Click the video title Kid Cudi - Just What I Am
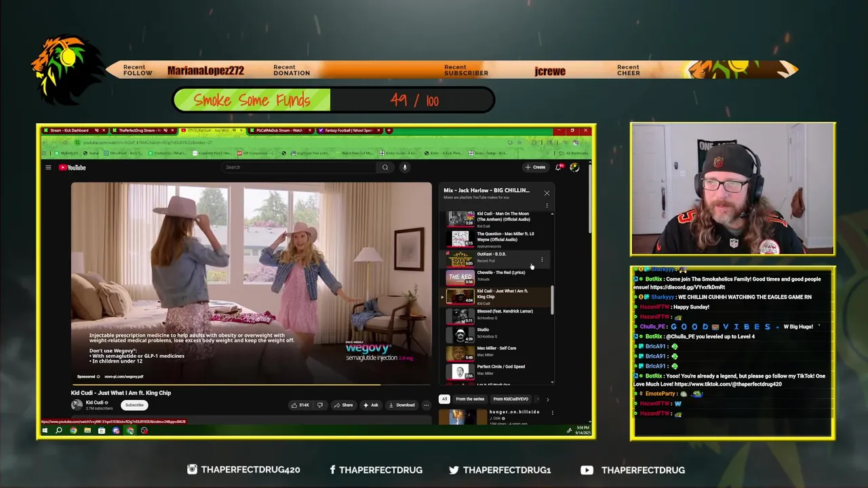868x488 pixels. [x=121, y=393]
